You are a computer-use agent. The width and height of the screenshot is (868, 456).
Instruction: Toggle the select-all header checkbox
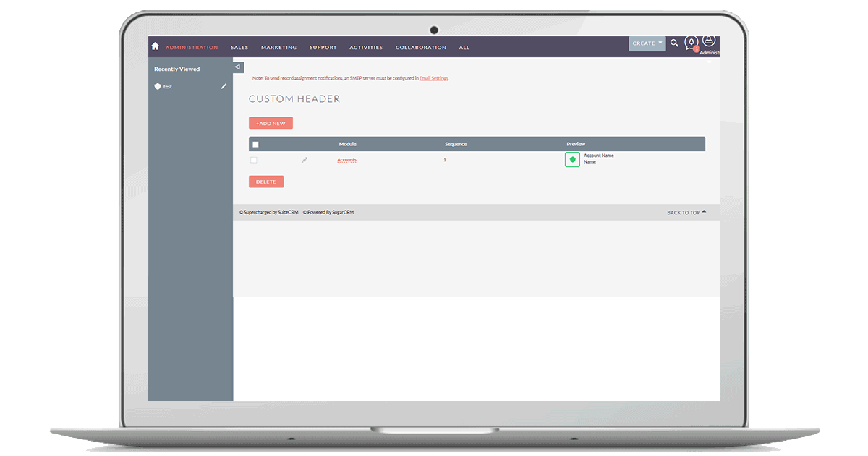[255, 144]
